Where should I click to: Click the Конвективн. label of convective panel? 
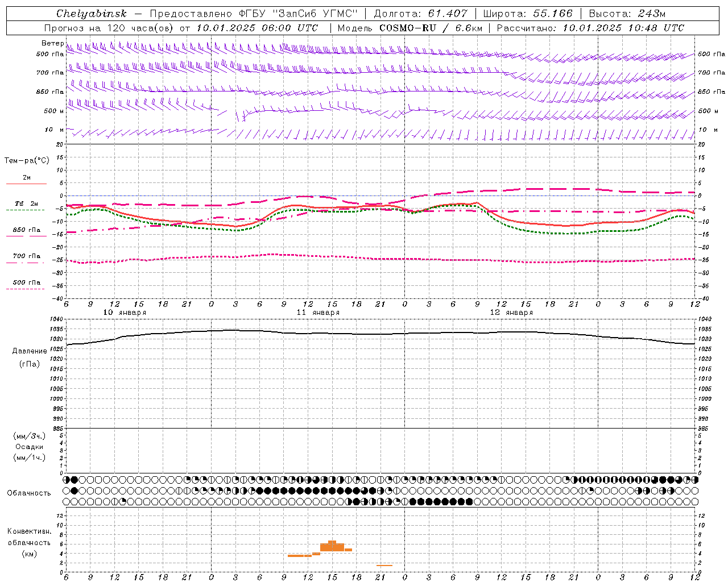point(29,531)
